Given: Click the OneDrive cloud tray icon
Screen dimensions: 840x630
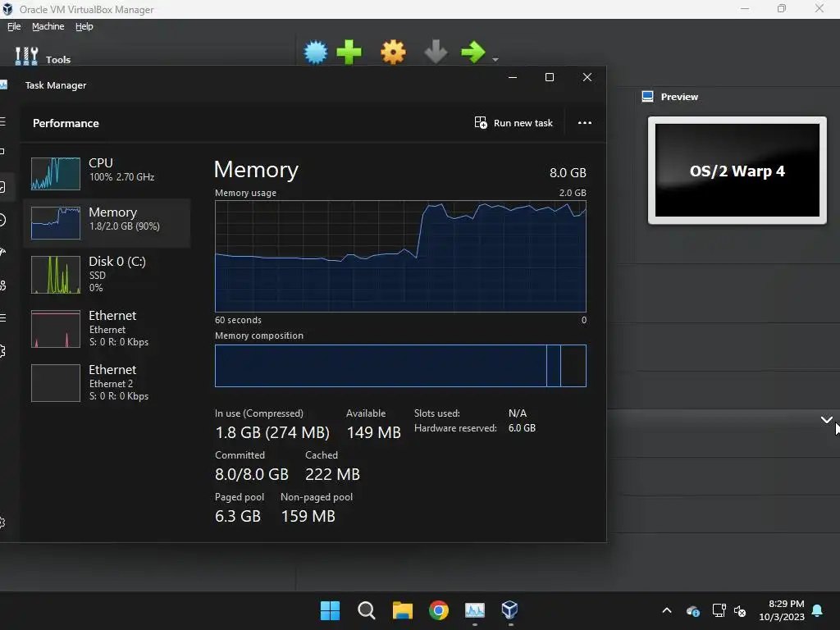Looking at the screenshot, I should click(692, 610).
